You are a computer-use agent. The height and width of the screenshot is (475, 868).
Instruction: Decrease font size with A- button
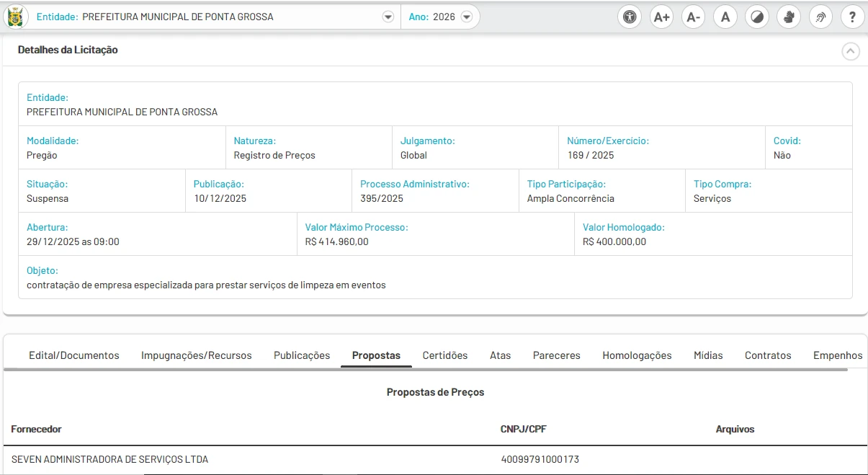pyautogui.click(x=693, y=17)
